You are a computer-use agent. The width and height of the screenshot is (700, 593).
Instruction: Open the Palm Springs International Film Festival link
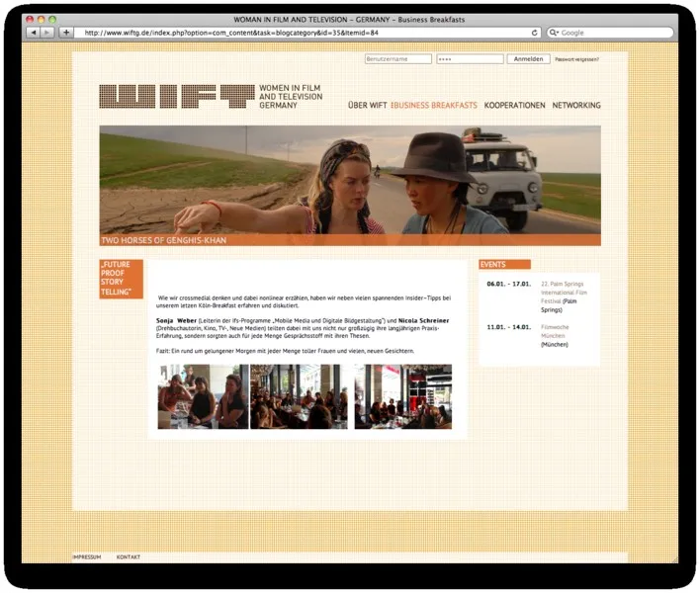tap(564, 293)
